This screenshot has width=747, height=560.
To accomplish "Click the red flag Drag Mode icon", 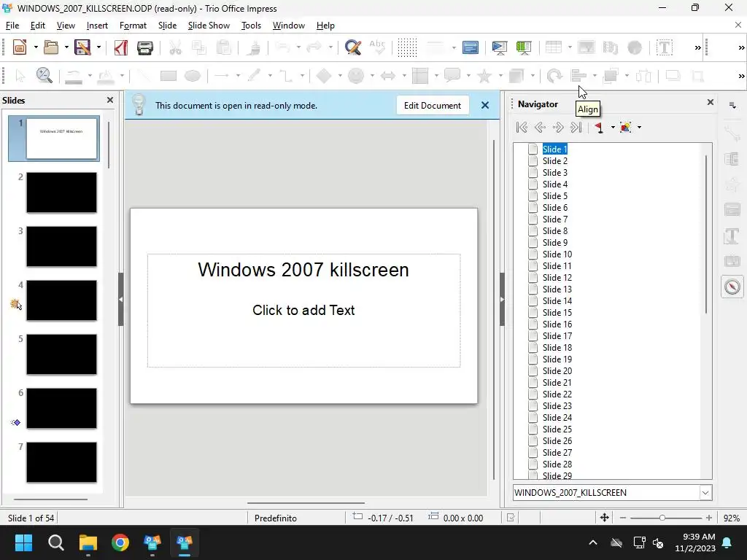I will pyautogui.click(x=600, y=127).
